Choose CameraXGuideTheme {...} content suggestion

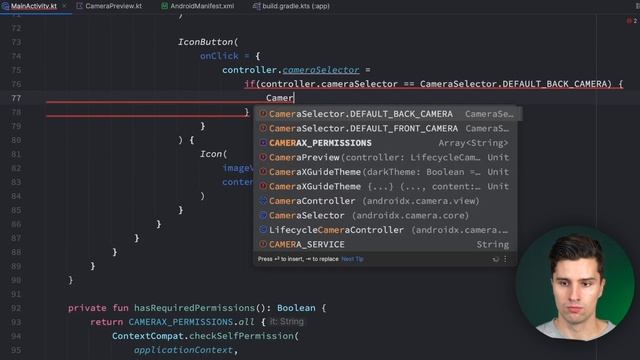(x=386, y=187)
